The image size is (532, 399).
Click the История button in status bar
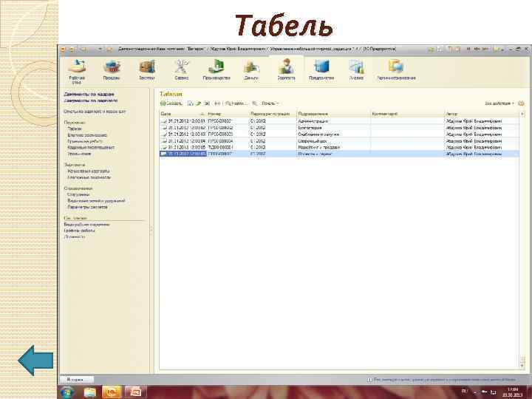[77, 380]
